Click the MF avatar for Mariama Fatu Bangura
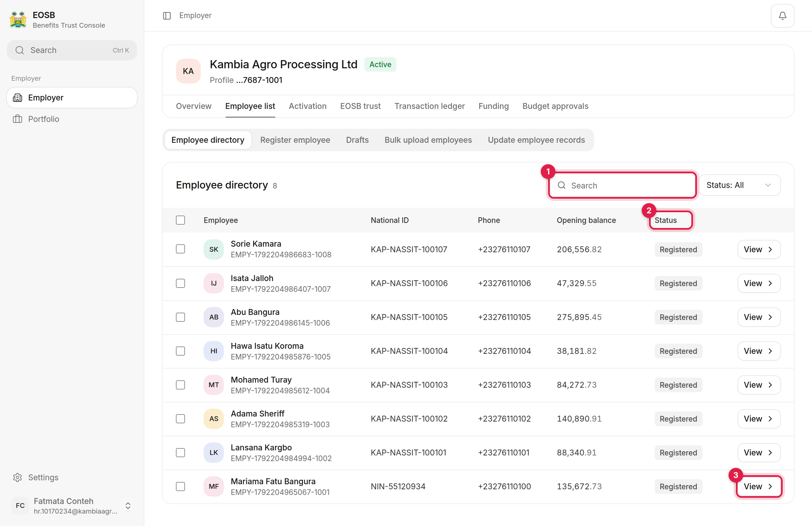The image size is (812, 526). (214, 486)
